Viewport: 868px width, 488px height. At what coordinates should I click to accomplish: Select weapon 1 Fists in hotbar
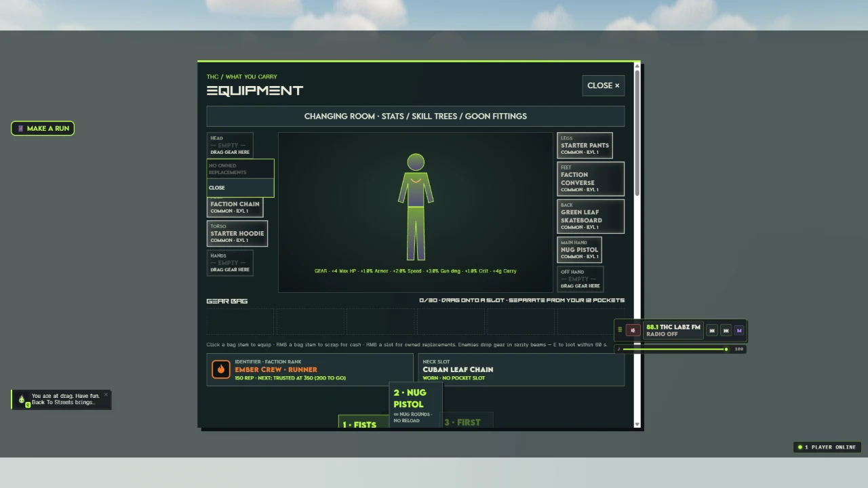click(x=363, y=422)
